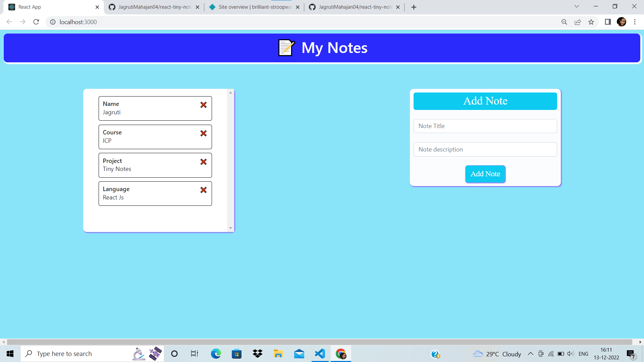Expand the tab search chevron

[577, 6]
